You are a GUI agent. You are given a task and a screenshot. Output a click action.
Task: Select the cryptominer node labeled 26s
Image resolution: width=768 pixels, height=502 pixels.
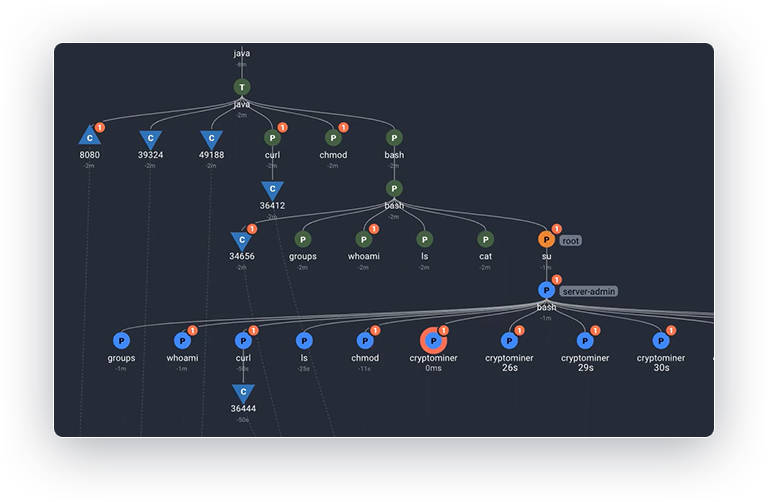point(509,342)
